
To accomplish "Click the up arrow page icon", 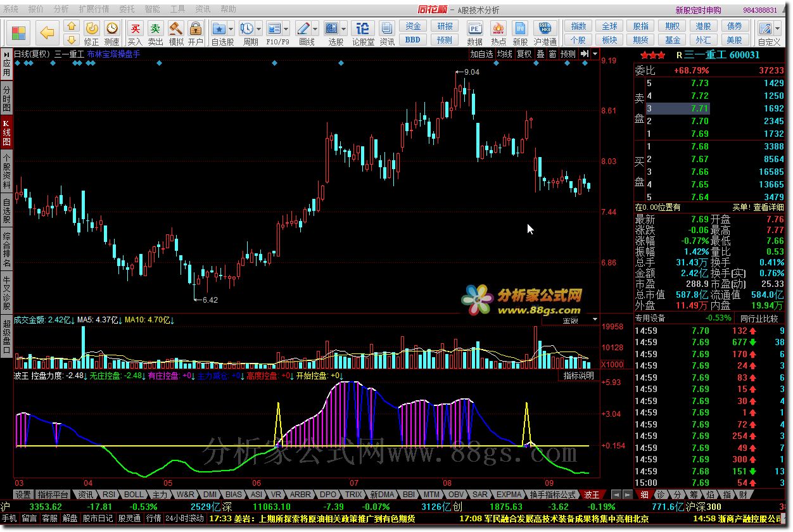I will (72, 26).
